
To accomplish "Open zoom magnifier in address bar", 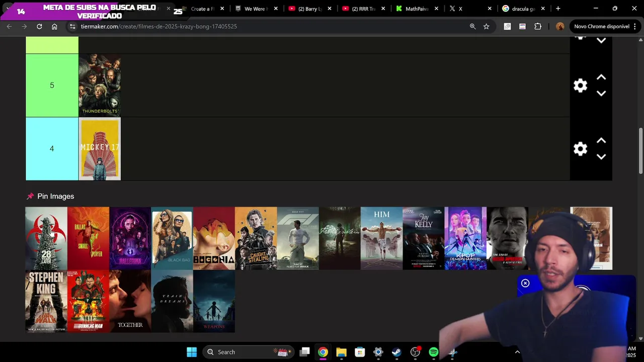I will (472, 26).
